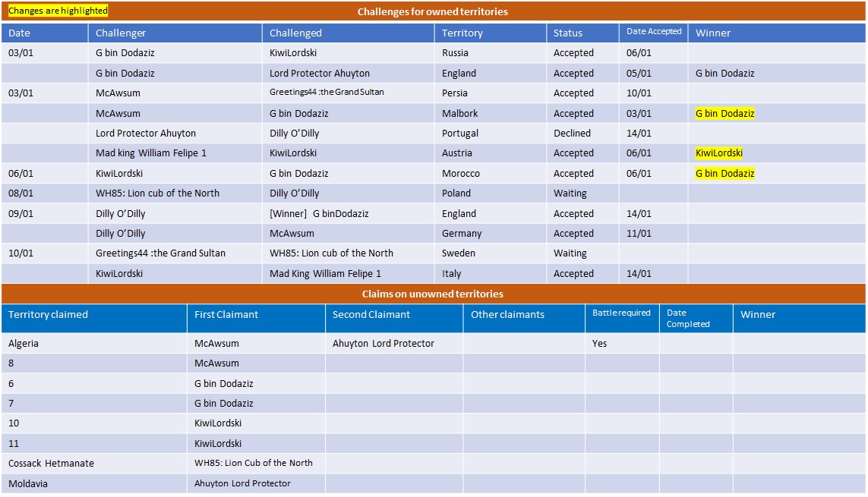868x497 pixels.
Task: Select the "Battle required" column header
Action: pos(621,313)
